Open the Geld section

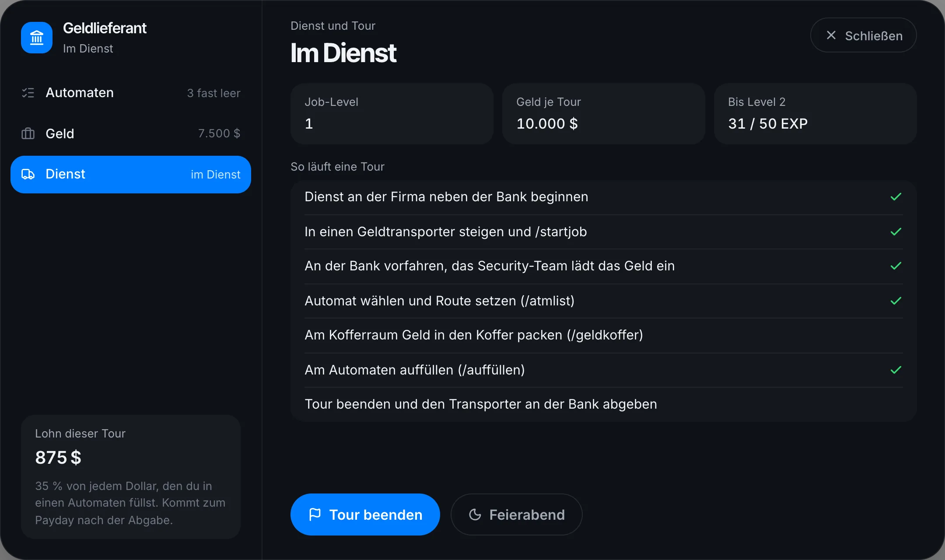click(131, 133)
